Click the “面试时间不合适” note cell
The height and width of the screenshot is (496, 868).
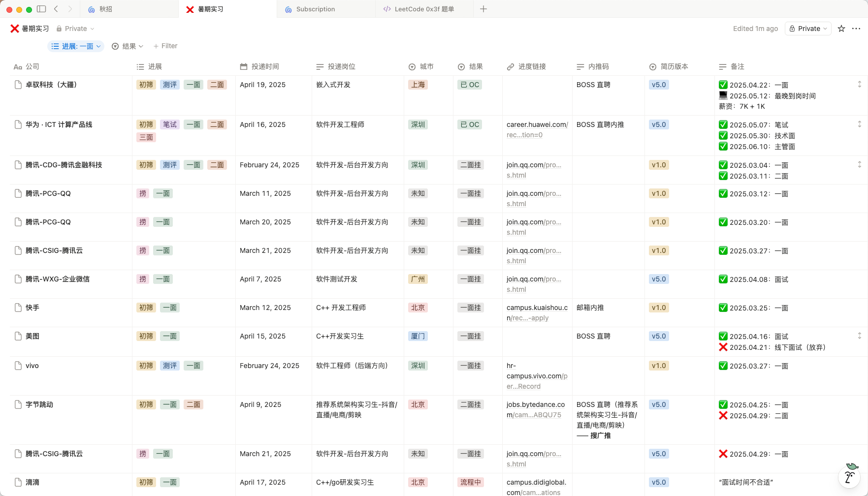click(x=746, y=482)
